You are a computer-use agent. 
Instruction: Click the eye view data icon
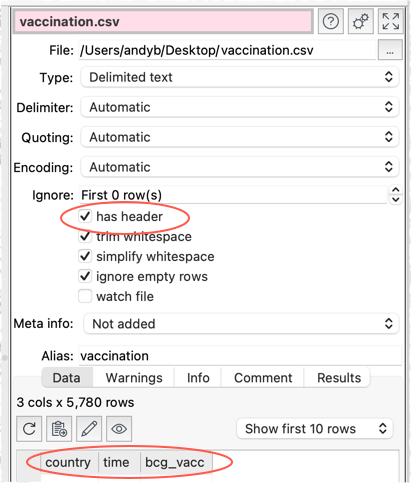[x=119, y=428]
